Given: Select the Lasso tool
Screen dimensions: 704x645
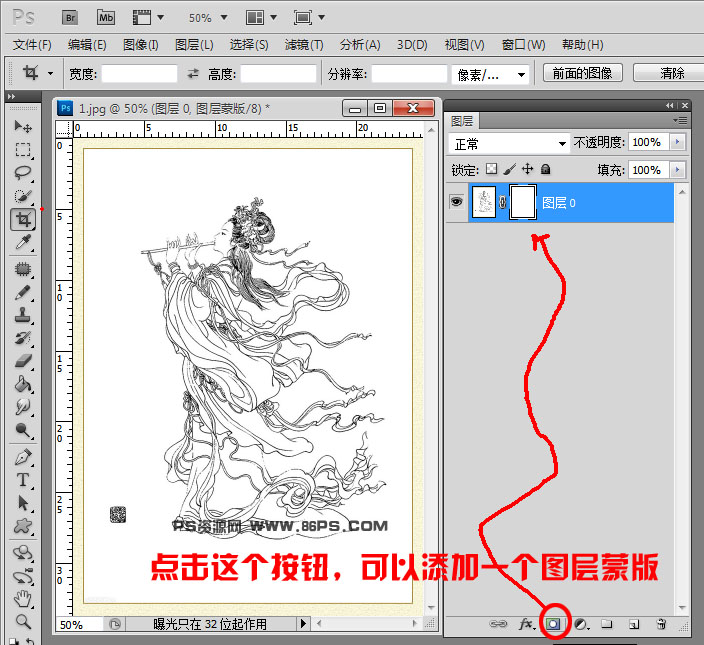Looking at the screenshot, I should 23,173.
